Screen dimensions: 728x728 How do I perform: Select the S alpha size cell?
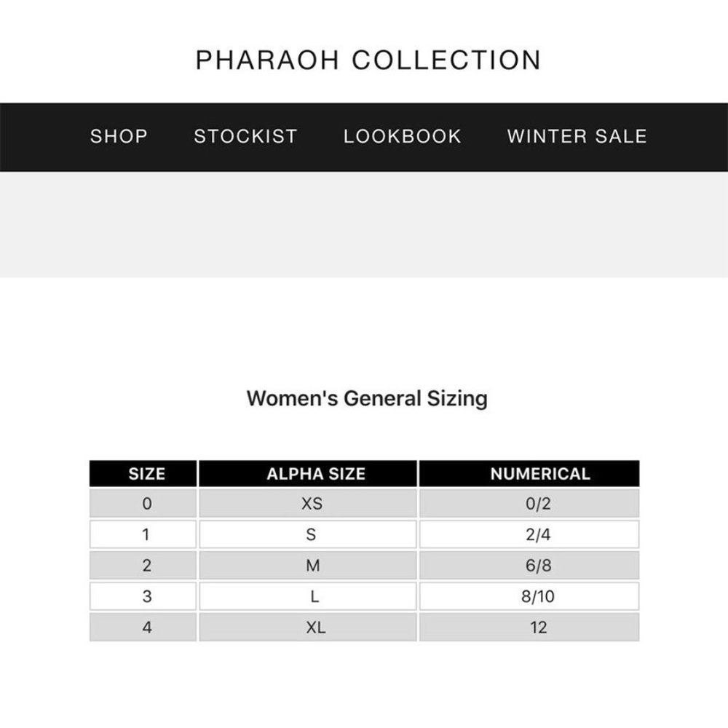pos(308,534)
